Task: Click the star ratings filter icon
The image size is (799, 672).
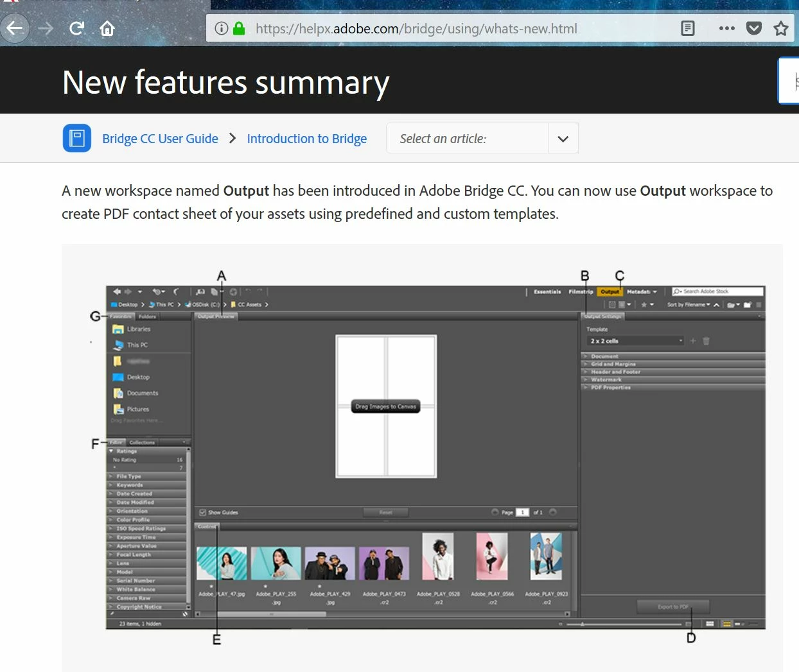Action: pos(644,305)
